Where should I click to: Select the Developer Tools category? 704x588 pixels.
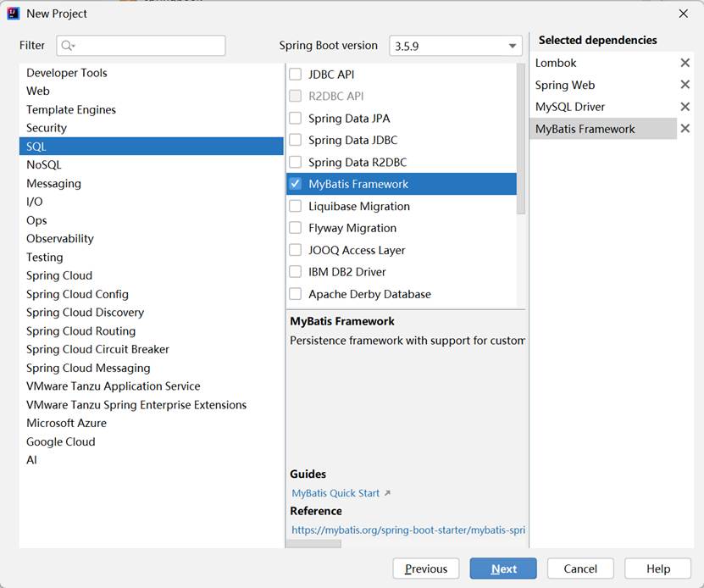152,73
